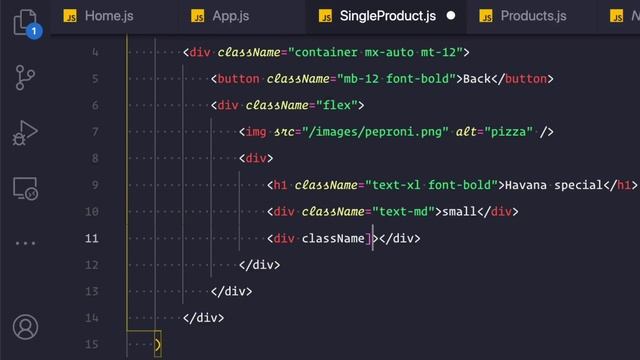Click the closing div tag on line 14
This screenshot has height=360, width=640.
[203, 318]
